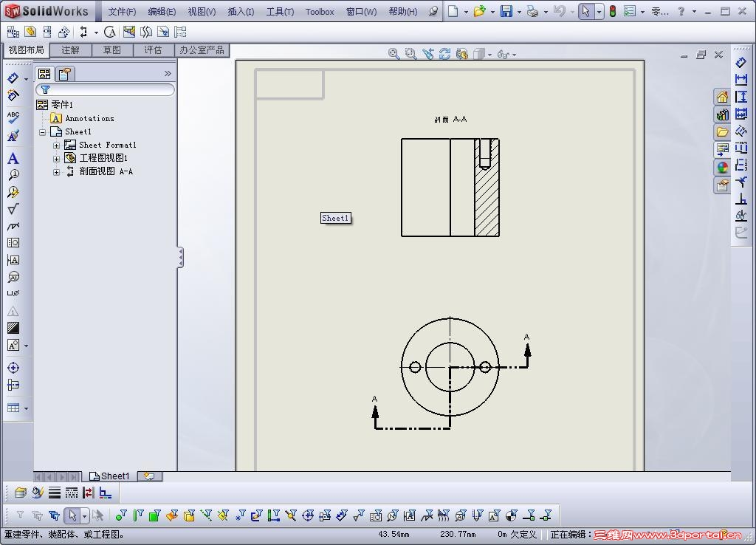Image resolution: width=756 pixels, height=545 pixels.
Task: Click the Datum Feature icon
Action: tap(13, 261)
